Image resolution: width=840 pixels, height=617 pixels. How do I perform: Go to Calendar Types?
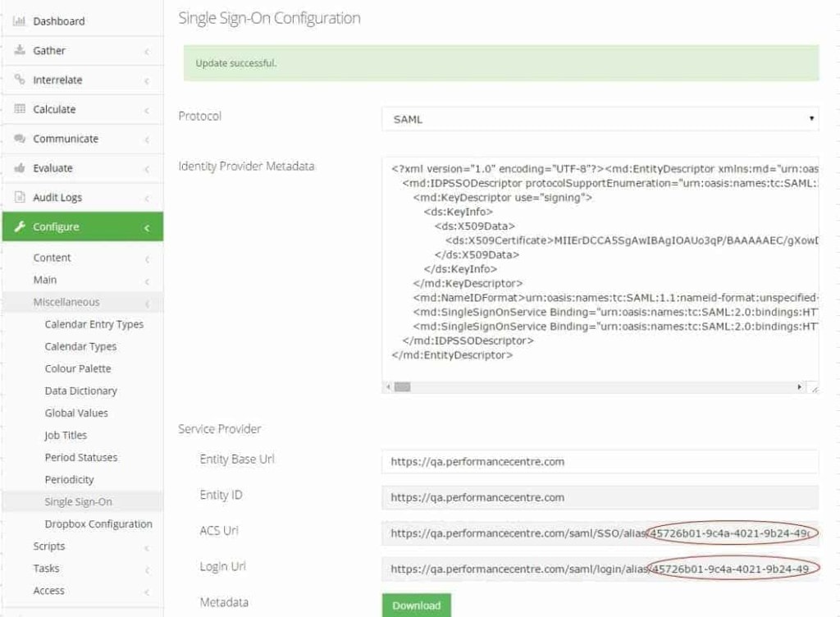tap(81, 346)
